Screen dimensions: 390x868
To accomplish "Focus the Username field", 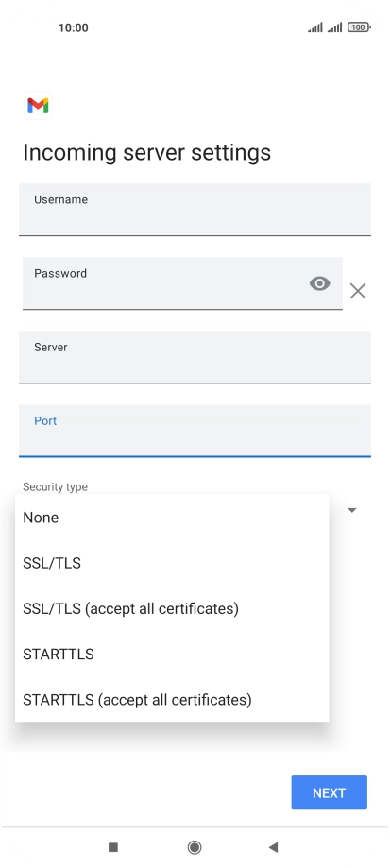I will (195, 210).
